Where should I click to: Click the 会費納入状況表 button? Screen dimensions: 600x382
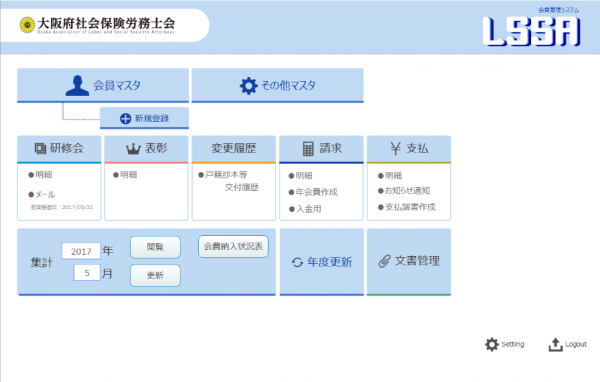[x=233, y=247]
